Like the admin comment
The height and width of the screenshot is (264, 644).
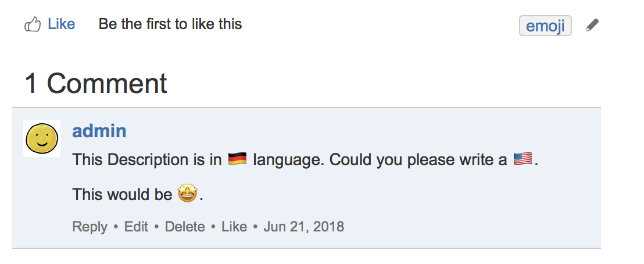coord(234,226)
